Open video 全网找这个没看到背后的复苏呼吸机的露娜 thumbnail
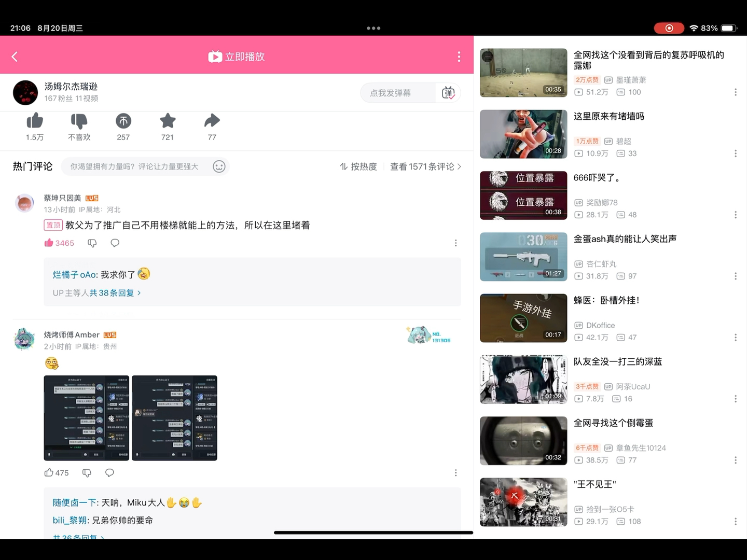 [523, 73]
